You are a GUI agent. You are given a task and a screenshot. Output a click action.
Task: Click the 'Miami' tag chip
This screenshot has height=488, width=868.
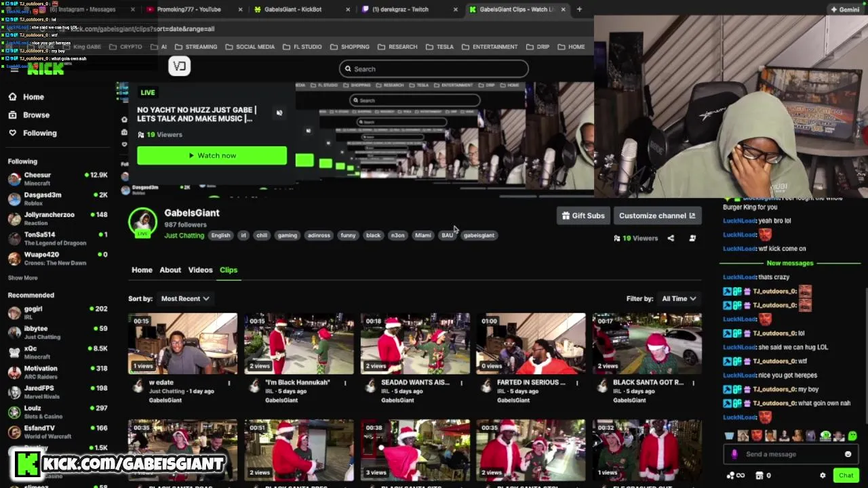point(423,235)
